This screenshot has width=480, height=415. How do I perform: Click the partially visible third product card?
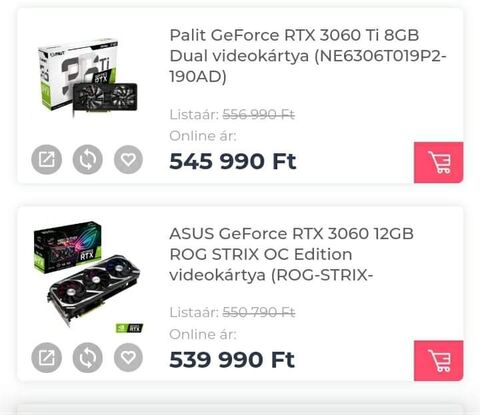[240, 409]
